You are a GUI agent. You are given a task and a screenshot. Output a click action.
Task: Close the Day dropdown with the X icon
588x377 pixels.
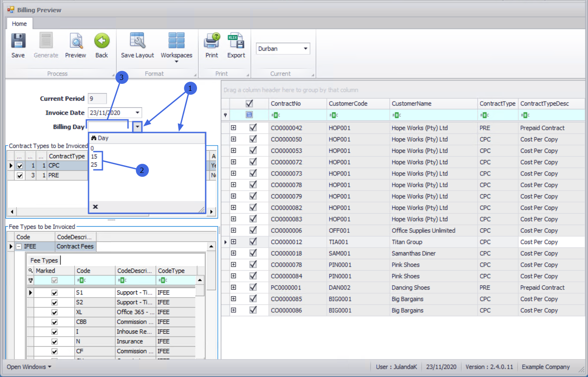95,207
